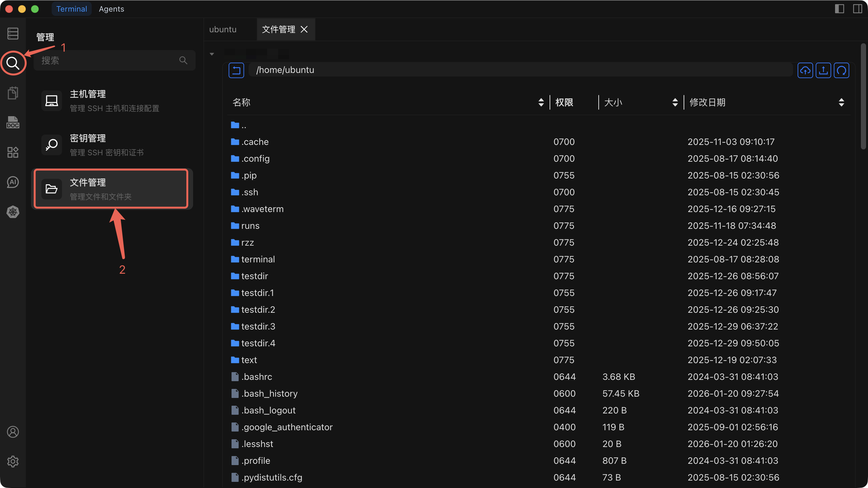868x488 pixels.
Task: Open the clipboard snippets sidebar icon
Action: click(13, 93)
